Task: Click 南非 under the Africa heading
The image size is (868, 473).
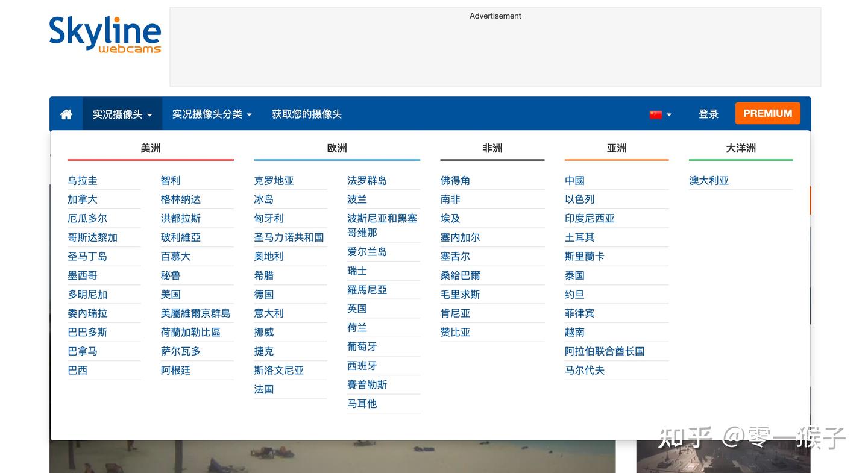Action: tap(450, 199)
